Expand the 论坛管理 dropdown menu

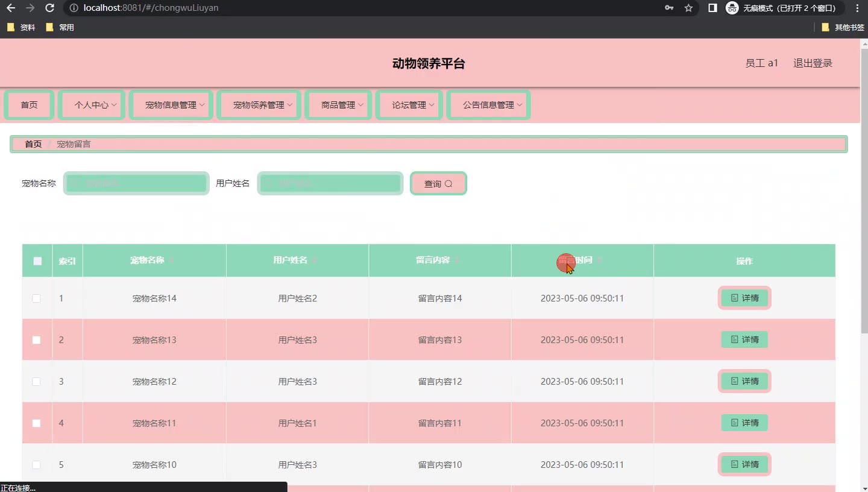(x=409, y=105)
